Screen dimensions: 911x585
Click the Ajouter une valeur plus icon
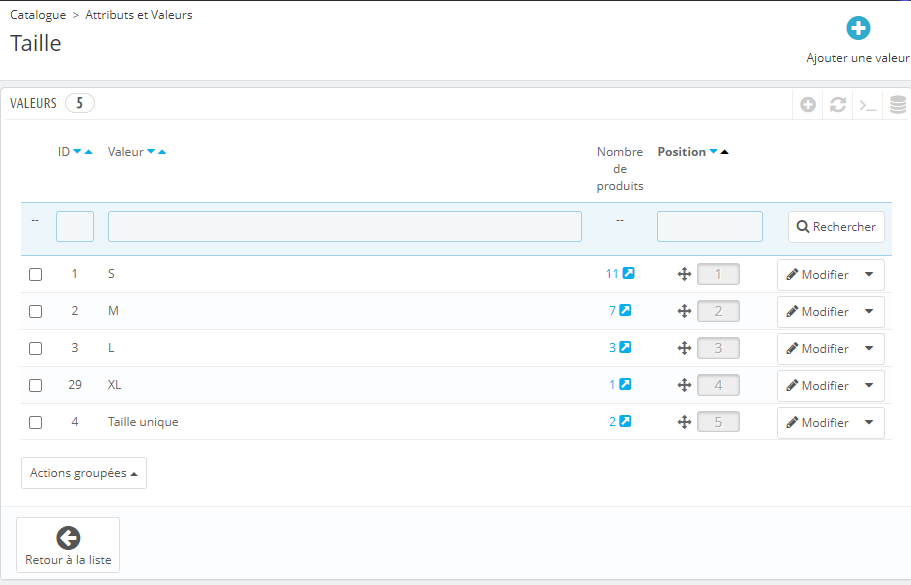[858, 28]
